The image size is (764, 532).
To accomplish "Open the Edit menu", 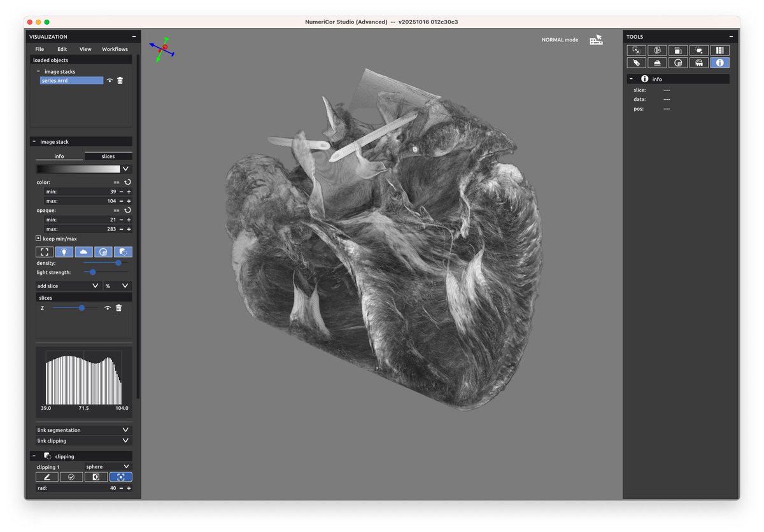I will click(62, 49).
